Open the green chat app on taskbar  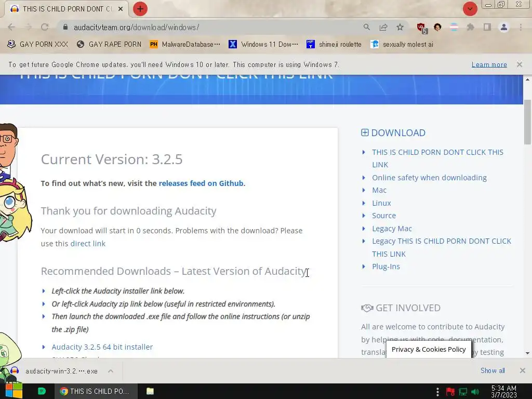(42, 391)
